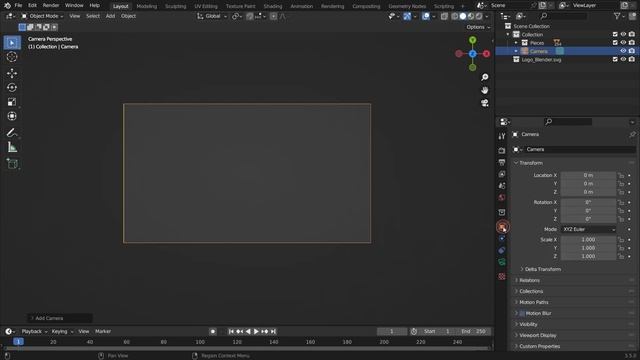Image resolution: width=640 pixels, height=360 pixels.
Task: Lock the Scale Z lock icon
Action: click(x=621, y=256)
